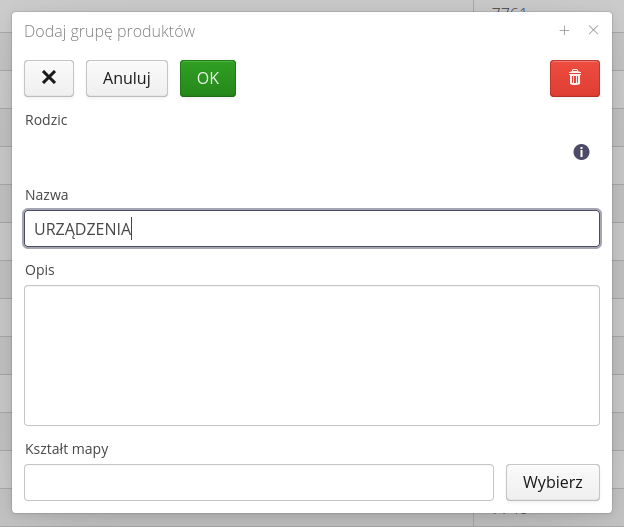Viewport: 624px width, 527px height.
Task: Confirm with the green OK button
Action: coord(207,78)
